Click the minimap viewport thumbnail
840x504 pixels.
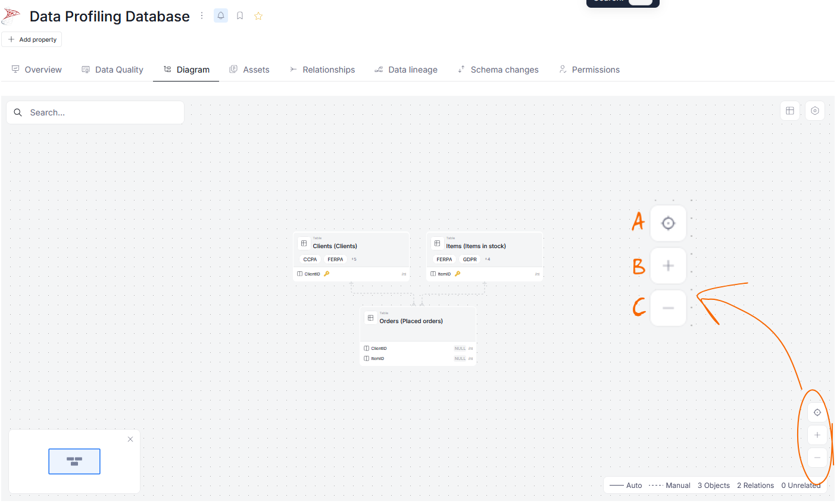(x=74, y=461)
